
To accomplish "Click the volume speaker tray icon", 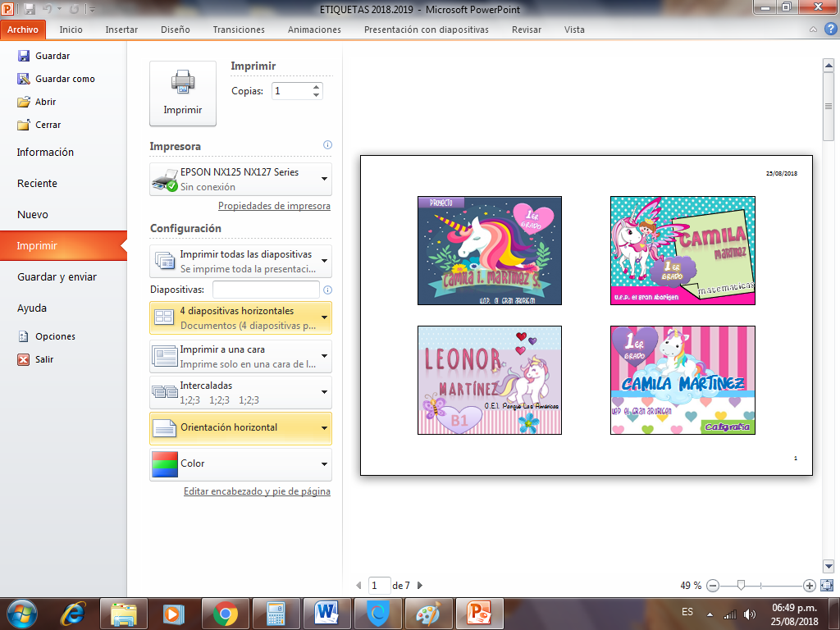I will (x=750, y=614).
